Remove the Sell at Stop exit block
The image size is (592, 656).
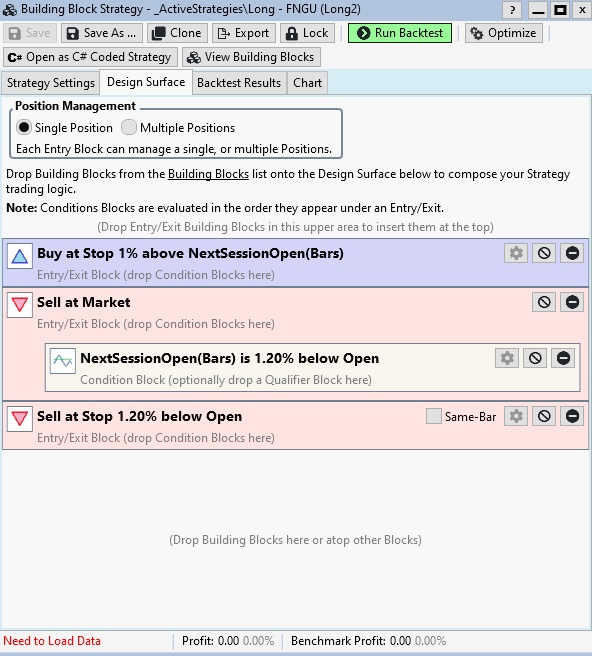pyautogui.click(x=572, y=416)
